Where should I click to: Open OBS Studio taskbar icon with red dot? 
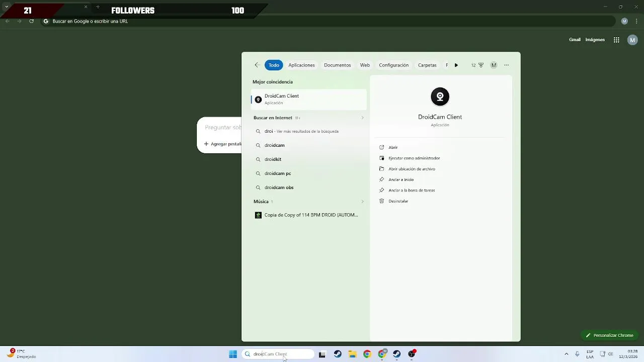pos(412,354)
